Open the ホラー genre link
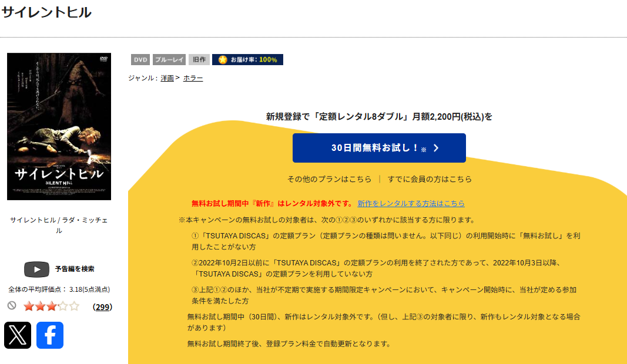Image resolution: width=627 pixels, height=364 pixels. point(193,78)
